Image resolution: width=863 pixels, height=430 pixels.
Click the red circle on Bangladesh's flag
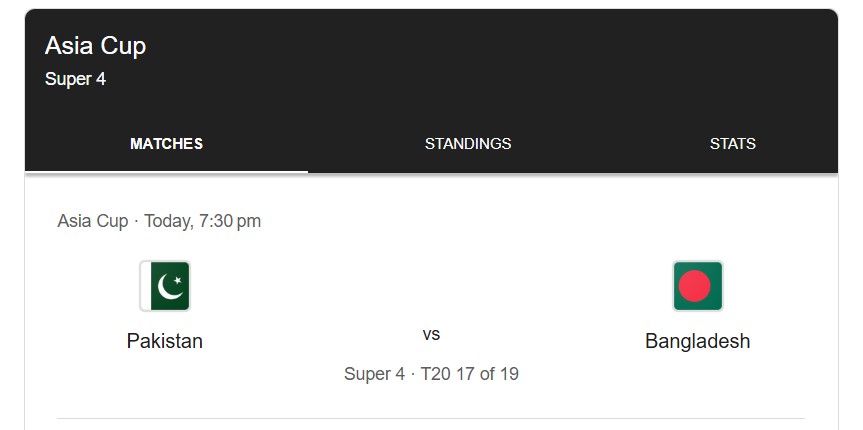(x=695, y=287)
